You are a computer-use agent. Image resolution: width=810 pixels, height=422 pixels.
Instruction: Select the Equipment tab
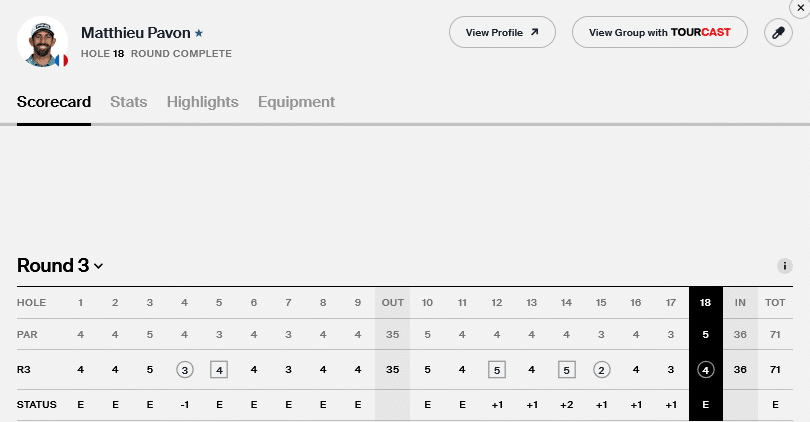coord(297,102)
